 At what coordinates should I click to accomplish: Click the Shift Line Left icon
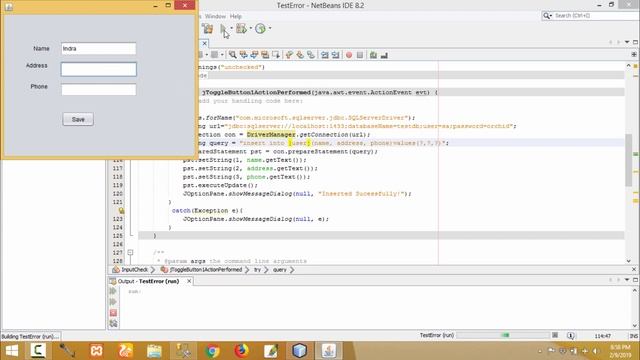point(324,55)
